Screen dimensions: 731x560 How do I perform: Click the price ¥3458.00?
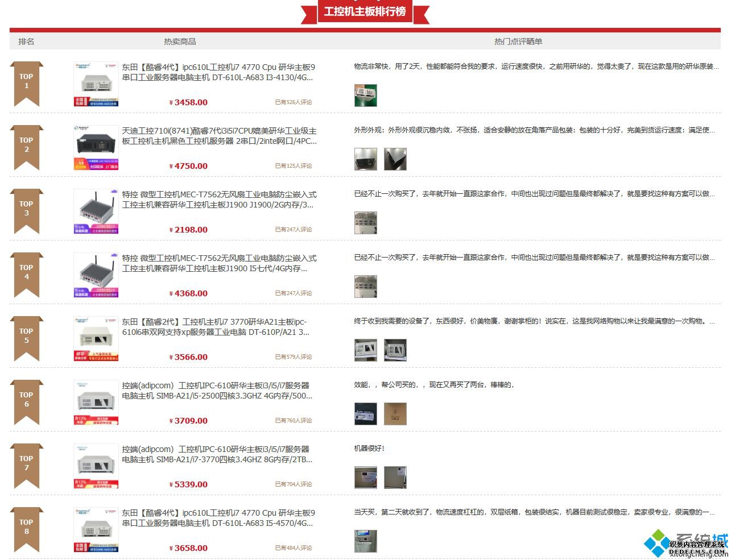(x=189, y=102)
